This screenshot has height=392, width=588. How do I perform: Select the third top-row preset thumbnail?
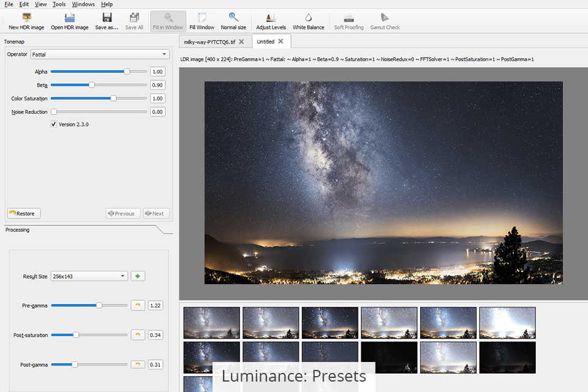pyautogui.click(x=330, y=323)
